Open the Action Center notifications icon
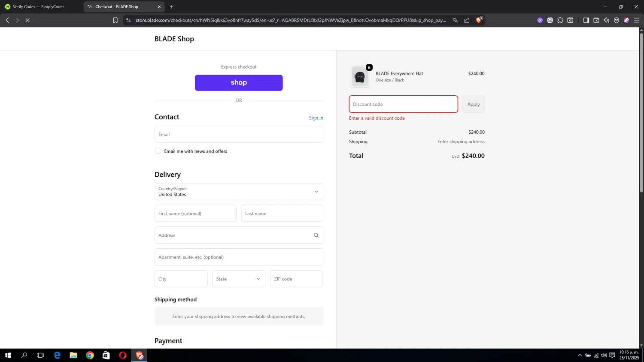 (x=612, y=355)
